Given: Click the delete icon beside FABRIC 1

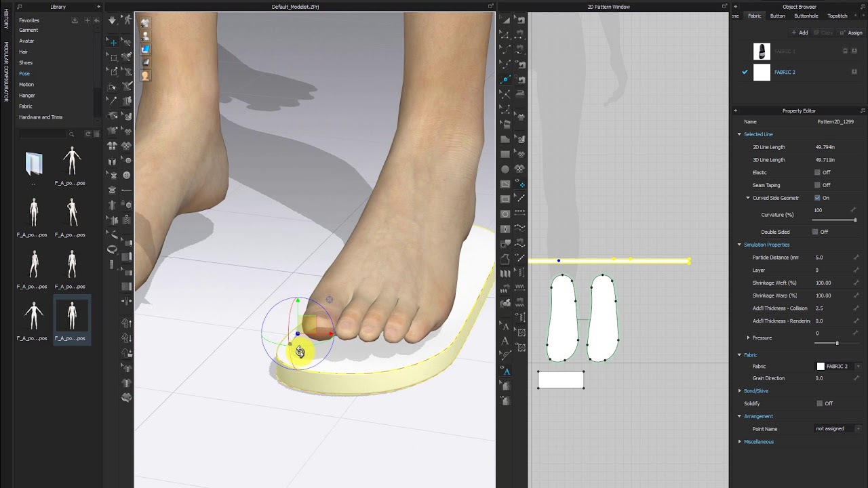Looking at the screenshot, I should click(x=845, y=51).
